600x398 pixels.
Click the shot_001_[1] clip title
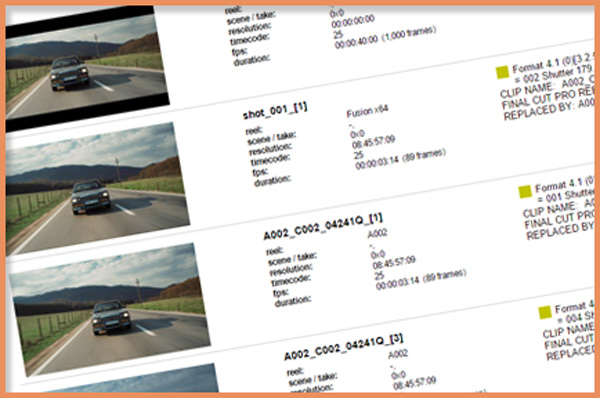coord(275,111)
